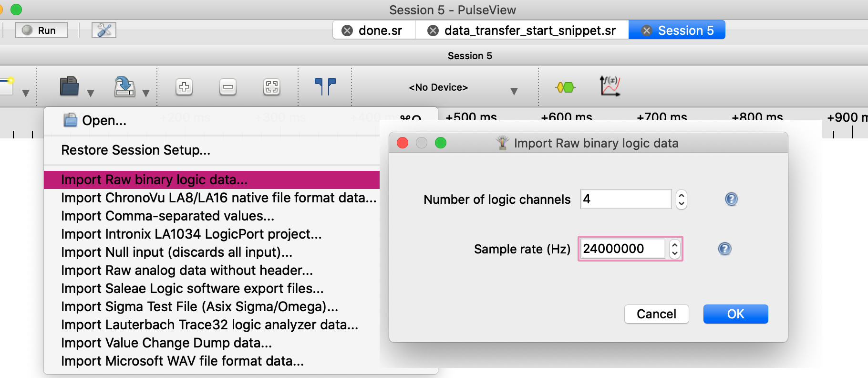Viewport: 868px width, 378px height.
Task: Open help for Sample rate option
Action: click(x=724, y=249)
